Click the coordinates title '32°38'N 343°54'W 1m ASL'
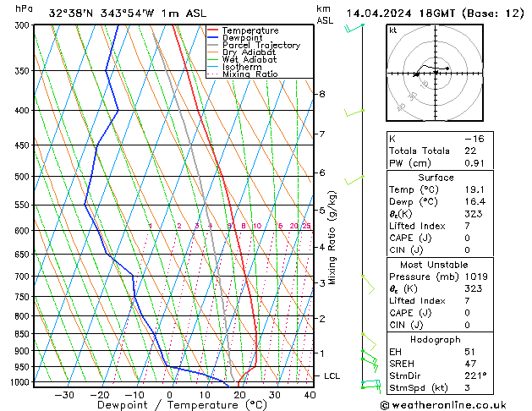 pyautogui.click(x=128, y=14)
